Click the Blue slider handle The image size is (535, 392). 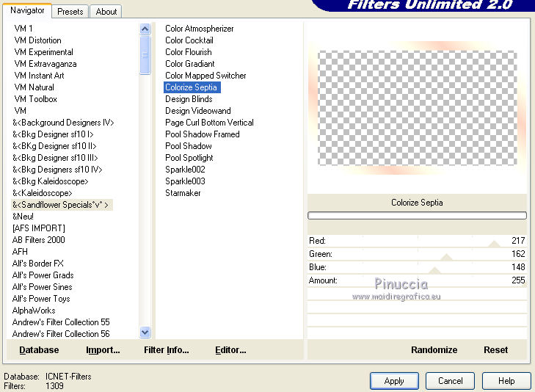434,270
